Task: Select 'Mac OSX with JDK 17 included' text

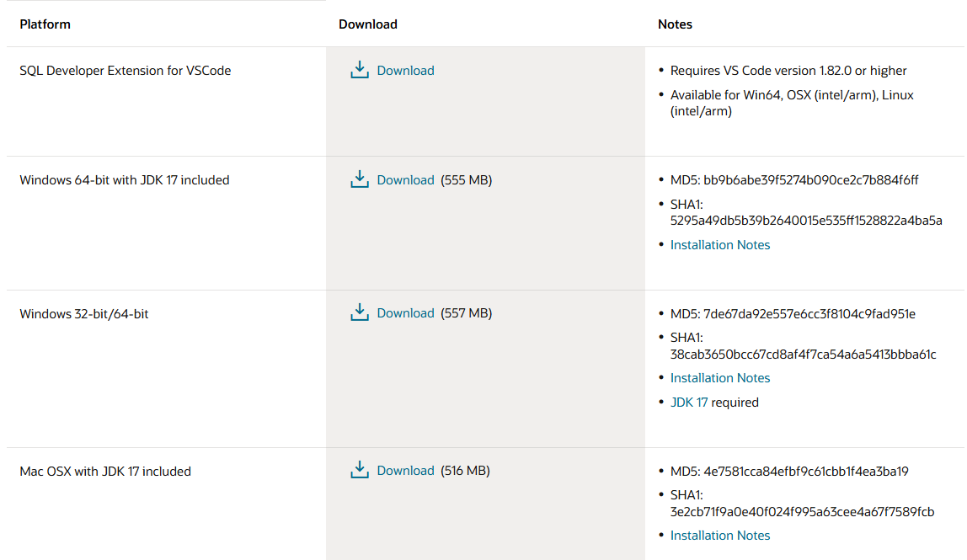Action: coord(105,472)
